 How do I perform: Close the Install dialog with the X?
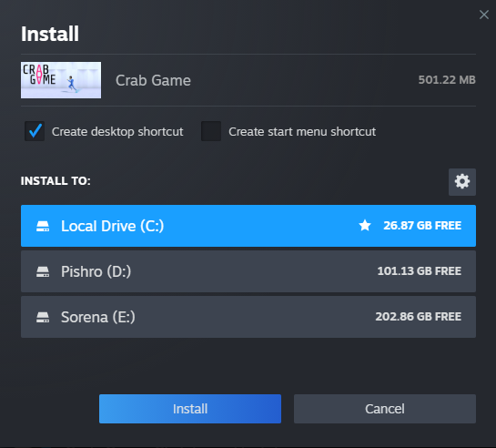pos(483,15)
